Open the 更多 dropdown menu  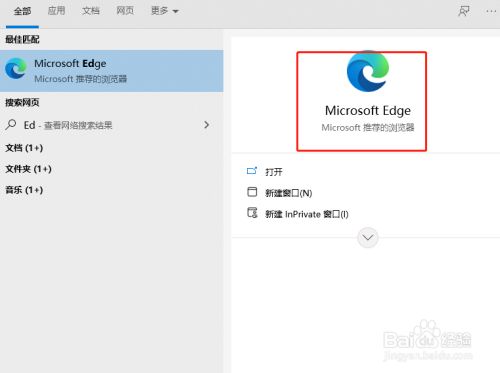pyautogui.click(x=165, y=11)
